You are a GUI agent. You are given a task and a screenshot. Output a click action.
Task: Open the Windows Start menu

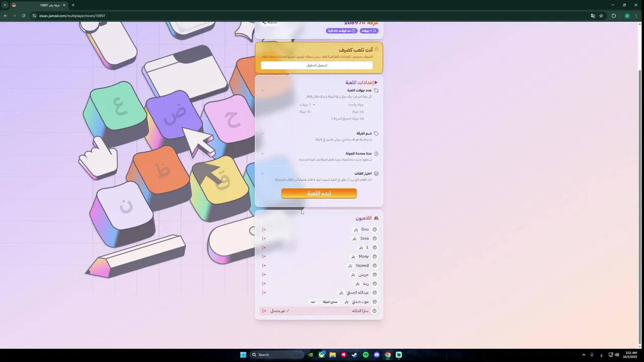pos(243,354)
